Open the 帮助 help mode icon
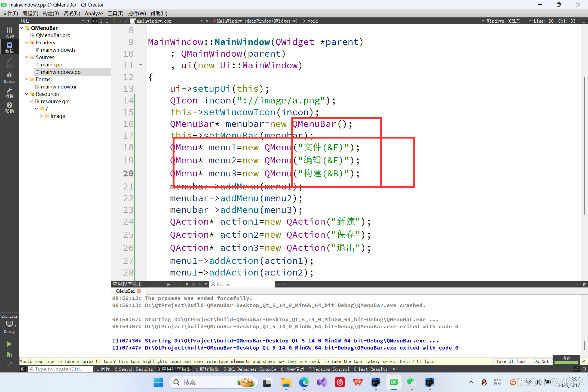 tap(9, 107)
